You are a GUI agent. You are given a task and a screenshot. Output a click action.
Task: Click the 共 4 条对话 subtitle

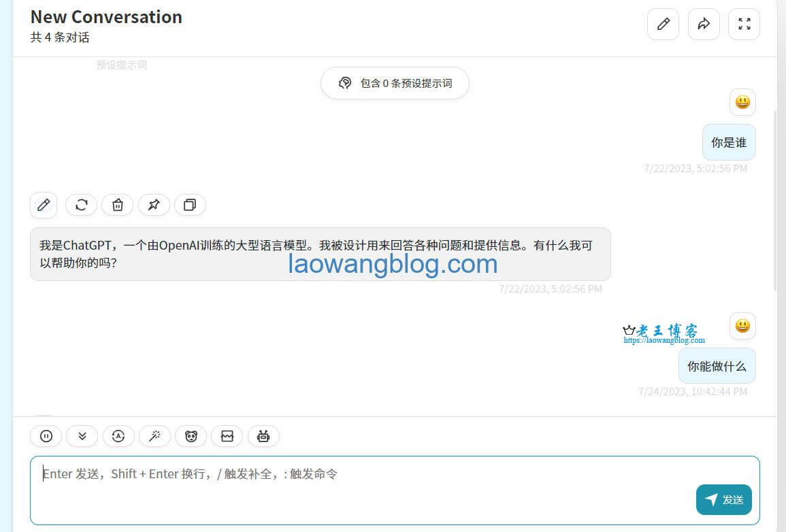click(60, 37)
